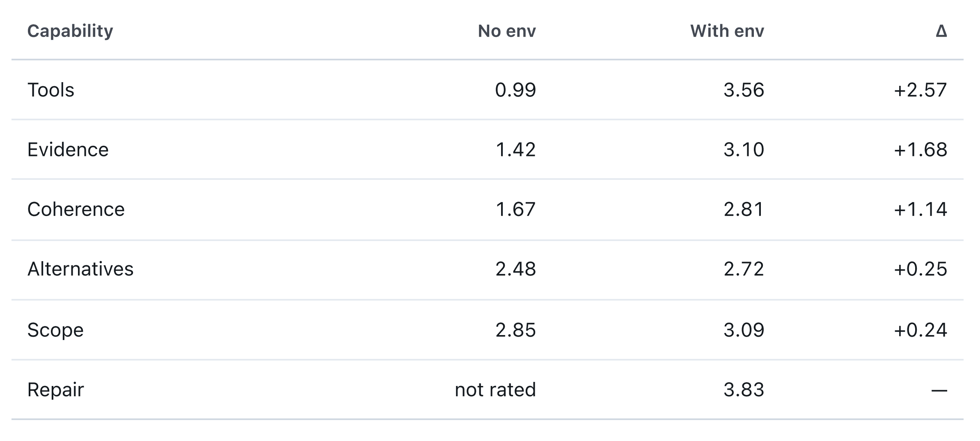Click the 2.48 Alternatives No env value

coord(515,269)
